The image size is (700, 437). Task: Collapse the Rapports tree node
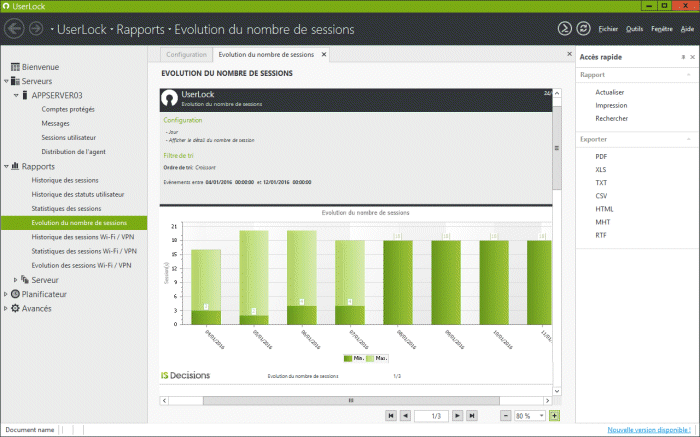[6, 166]
